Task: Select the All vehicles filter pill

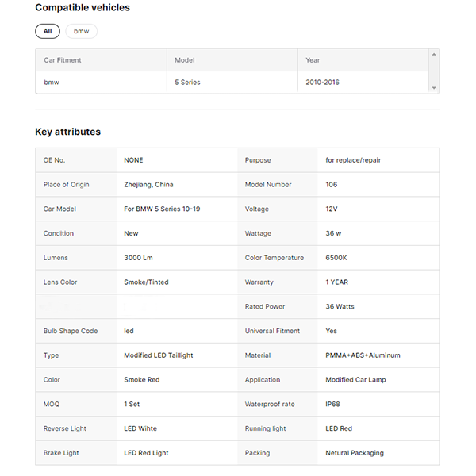Action: pos(47,31)
